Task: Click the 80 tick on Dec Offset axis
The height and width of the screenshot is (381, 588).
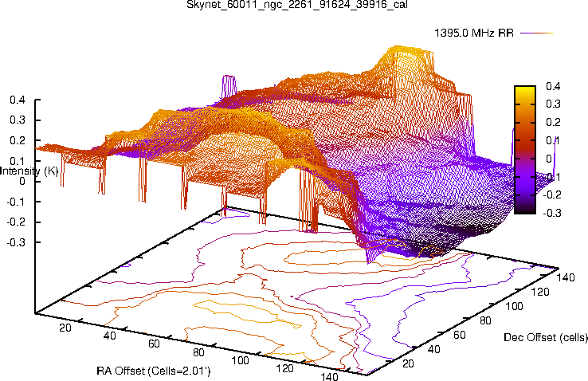Action: (485, 320)
